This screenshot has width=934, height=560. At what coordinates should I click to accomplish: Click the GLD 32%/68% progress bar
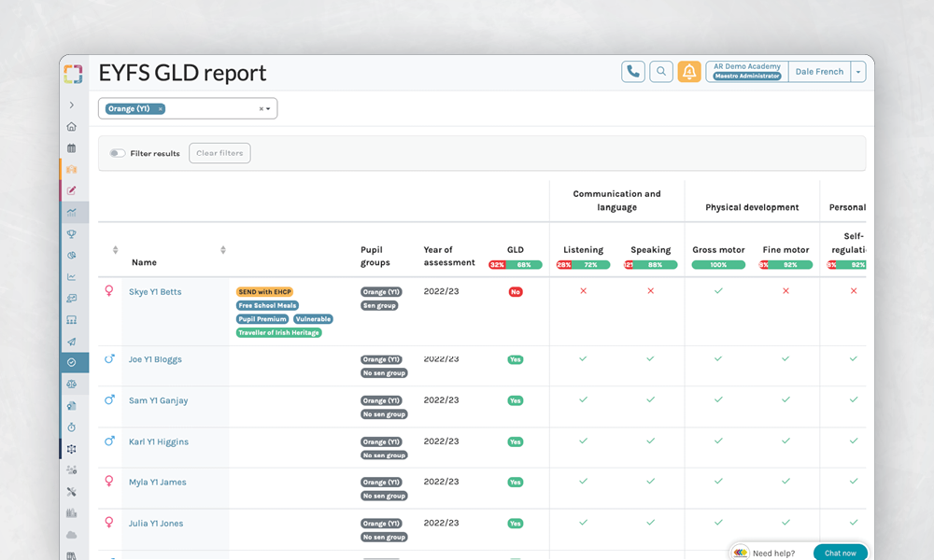(515, 265)
